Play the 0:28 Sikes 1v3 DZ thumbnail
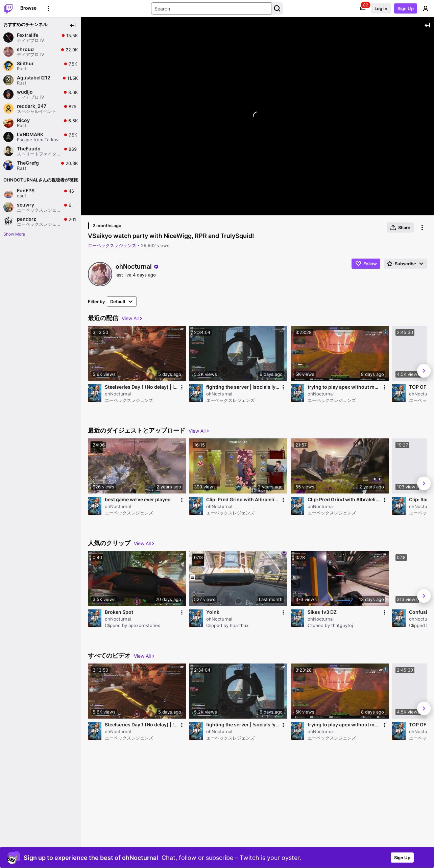The width and height of the screenshot is (434, 868). 340,578
